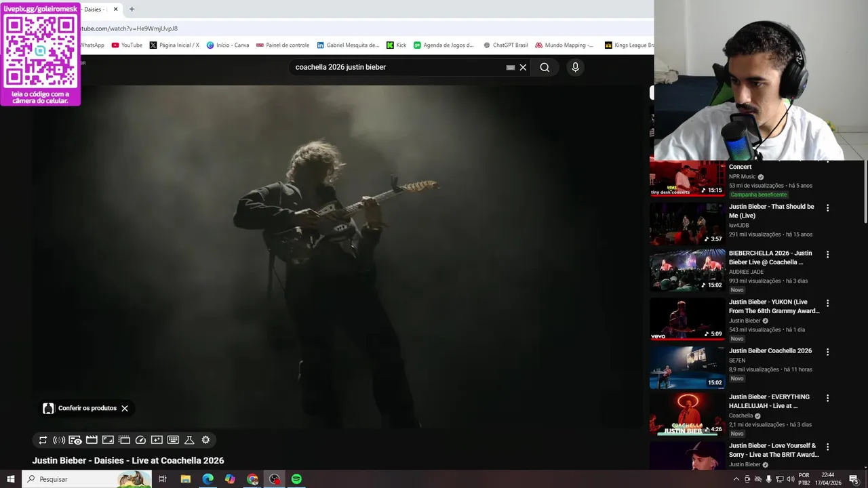Open Conferir os produtos
The width and height of the screenshot is (868, 488).
pos(79,408)
